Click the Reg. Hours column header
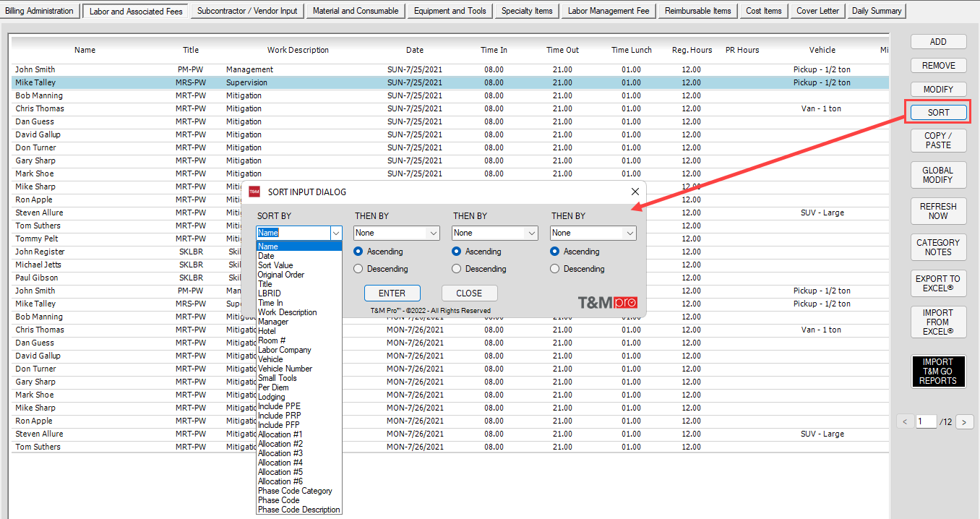980x519 pixels. (692, 50)
